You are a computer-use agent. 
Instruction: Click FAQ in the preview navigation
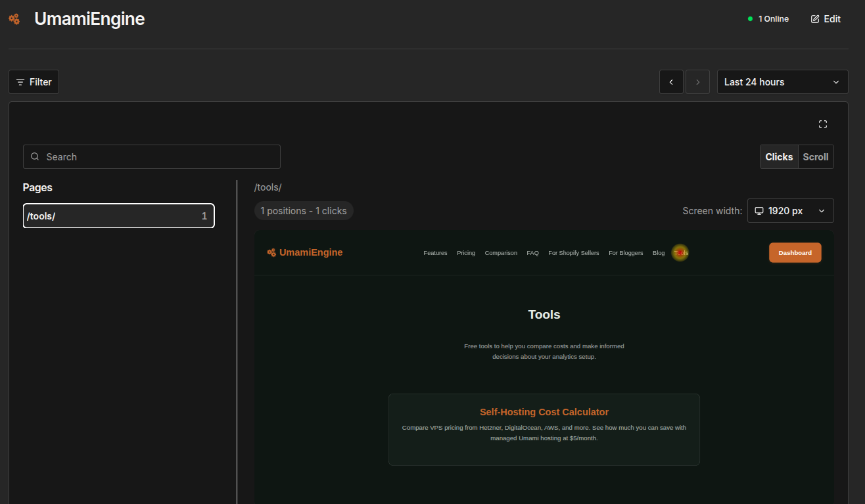(x=532, y=253)
